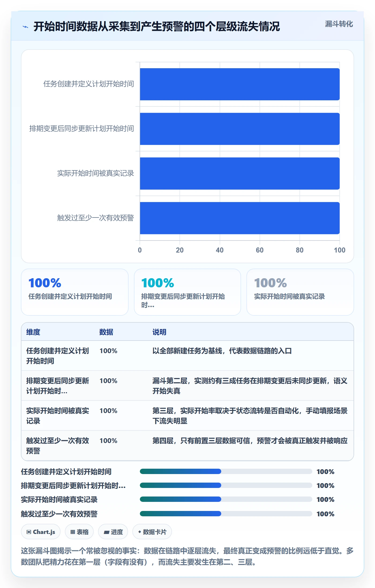Open the blue 100% card 任务创建并定义计划开始时间
375x588 pixels.
pyautogui.click(x=75, y=292)
